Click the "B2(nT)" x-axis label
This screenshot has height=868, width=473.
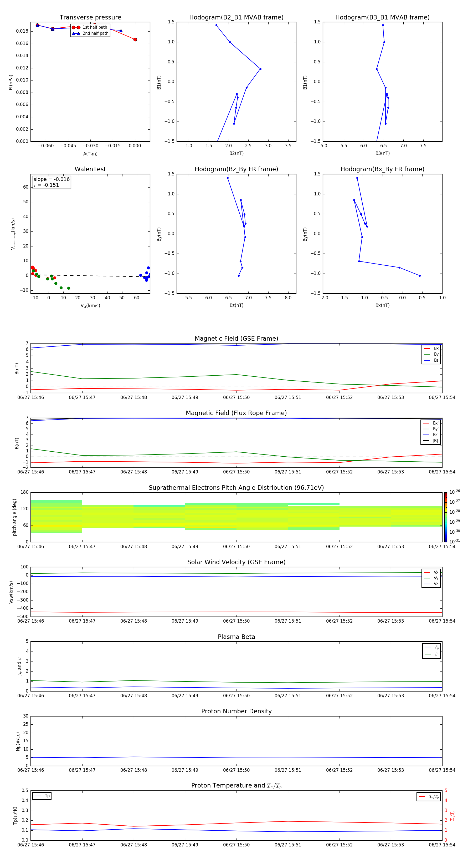(x=236, y=153)
